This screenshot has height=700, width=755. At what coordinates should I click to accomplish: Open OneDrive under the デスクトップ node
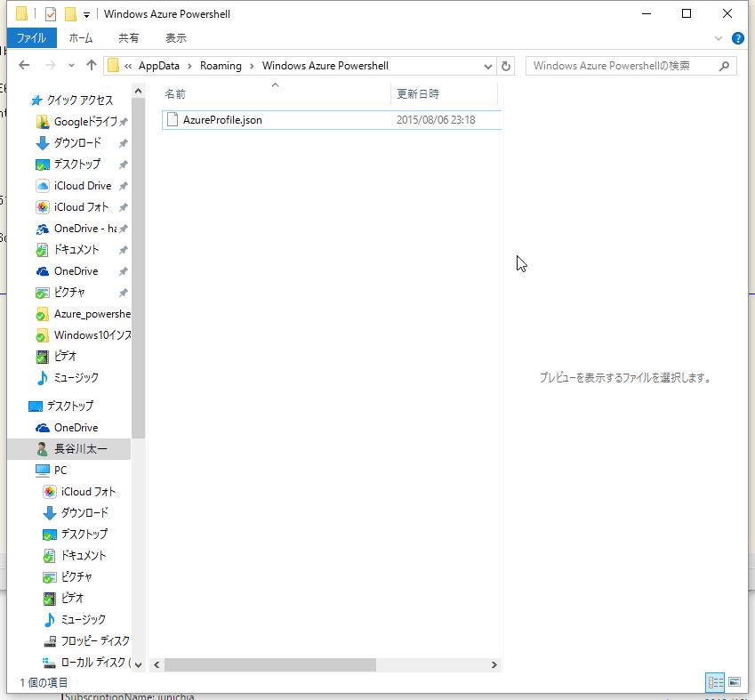pyautogui.click(x=67, y=428)
